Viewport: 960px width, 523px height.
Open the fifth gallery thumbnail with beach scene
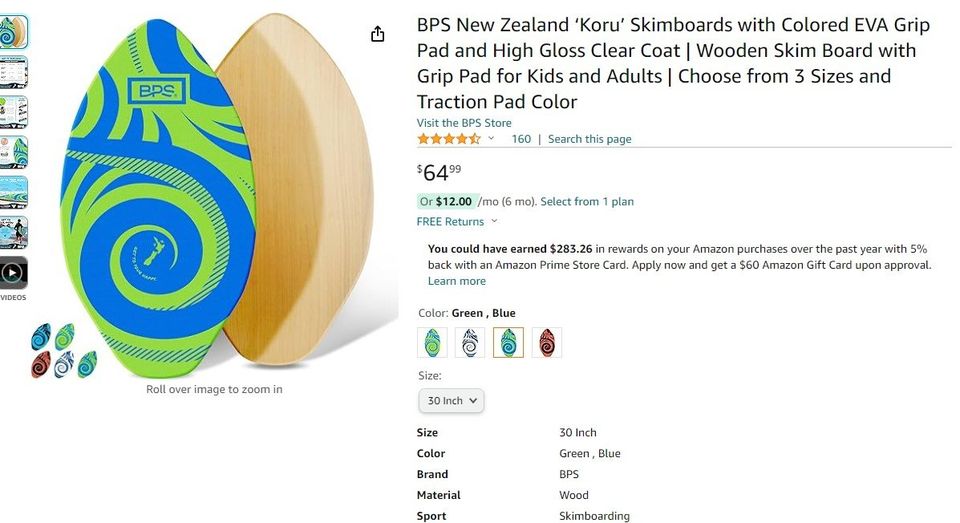click(14, 192)
